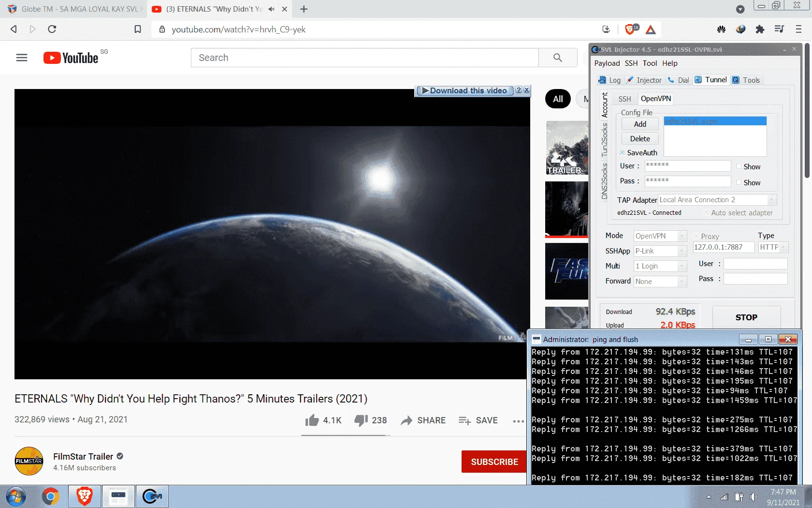Viewport: 812px width, 508px height.
Task: Dislike the video with thumbs down
Action: pos(361,420)
